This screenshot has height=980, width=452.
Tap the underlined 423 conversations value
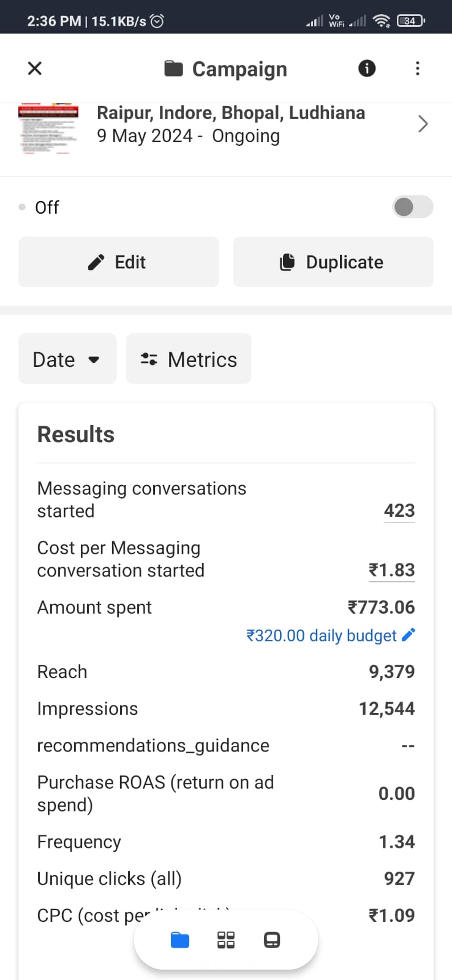click(x=399, y=511)
